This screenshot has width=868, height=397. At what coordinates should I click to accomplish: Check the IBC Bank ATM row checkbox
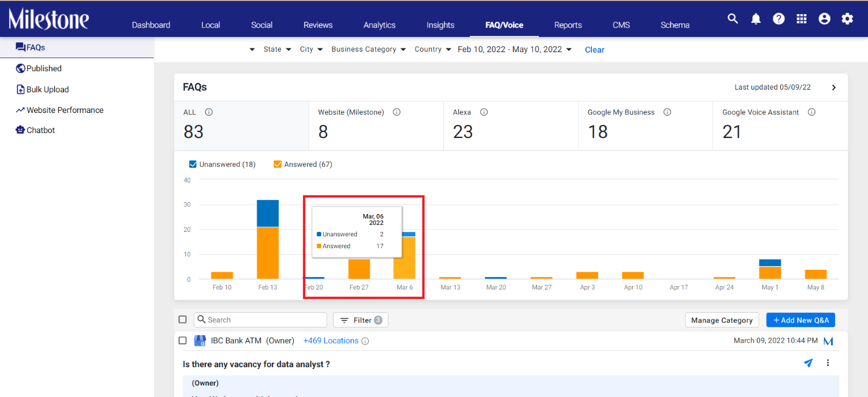[x=182, y=341]
